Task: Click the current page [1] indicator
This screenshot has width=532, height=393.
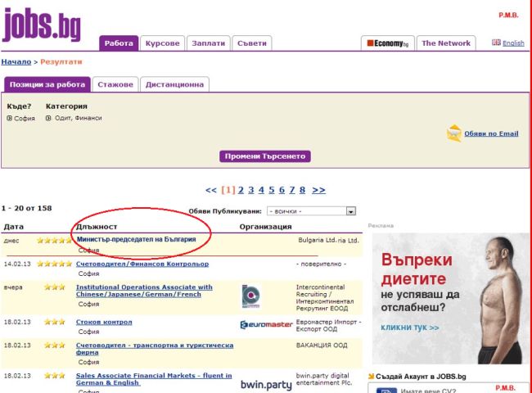Action: click(228, 190)
